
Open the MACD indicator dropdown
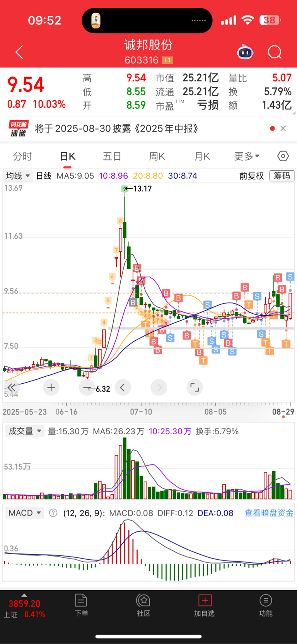coord(25,513)
